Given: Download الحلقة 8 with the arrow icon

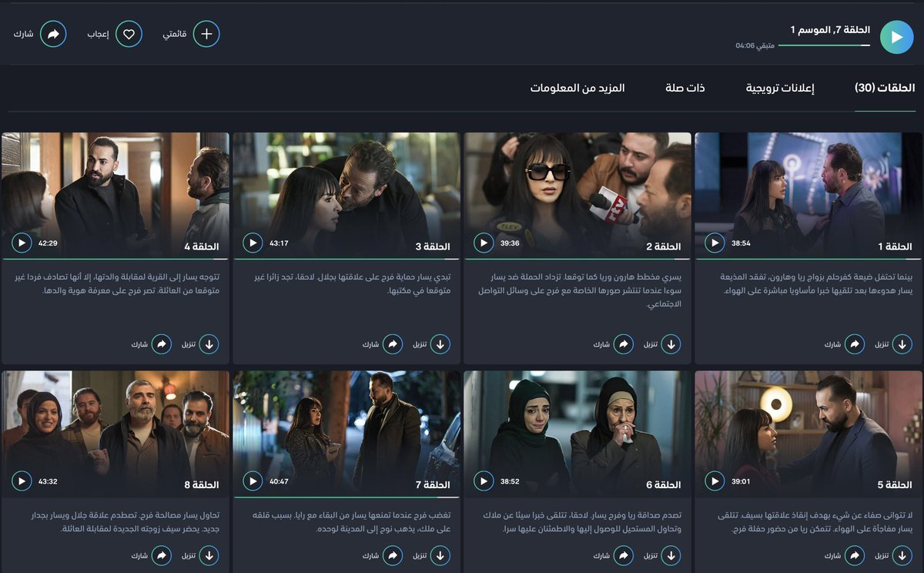Looking at the screenshot, I should point(209,555).
